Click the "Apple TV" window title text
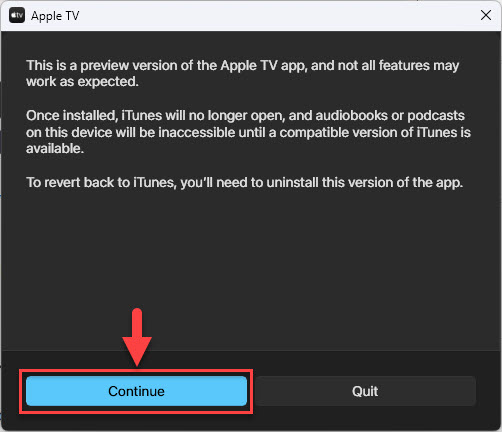Screen dimensions: 502x432 (x=55, y=16)
